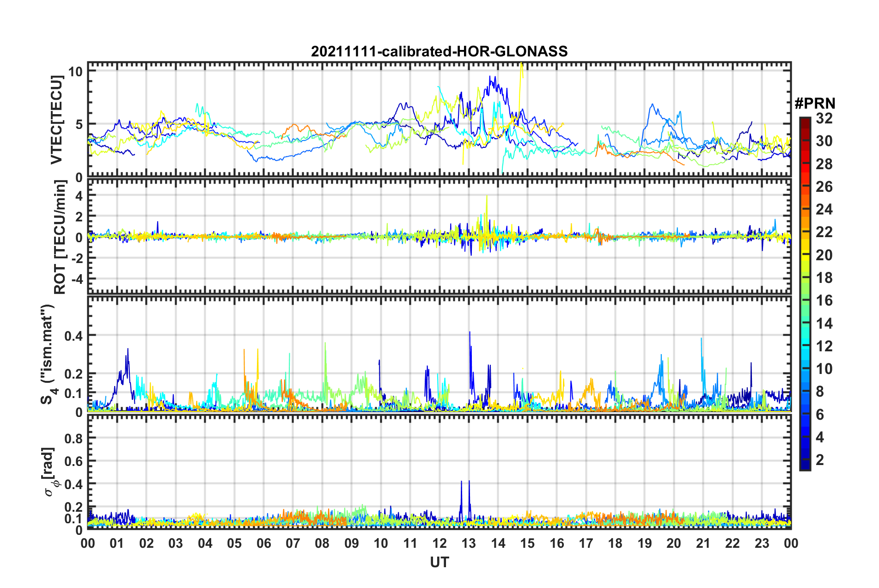Click the sigma phi [rad] axis label

49,472
